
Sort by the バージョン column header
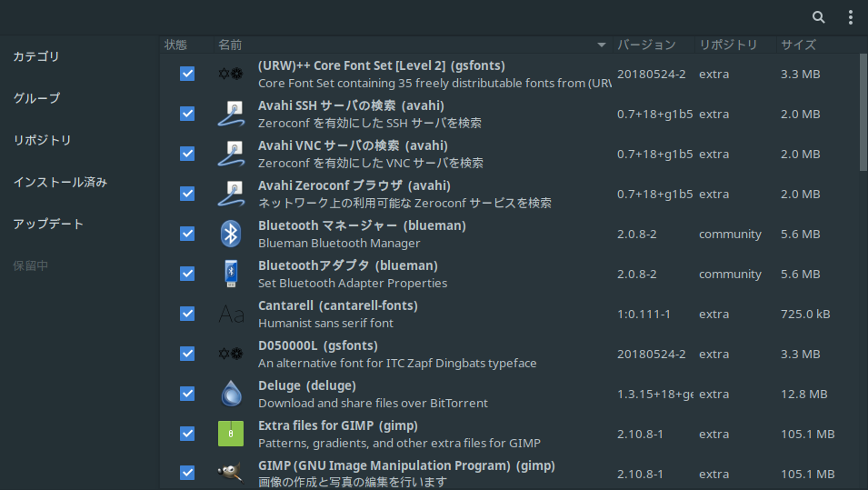(x=653, y=45)
